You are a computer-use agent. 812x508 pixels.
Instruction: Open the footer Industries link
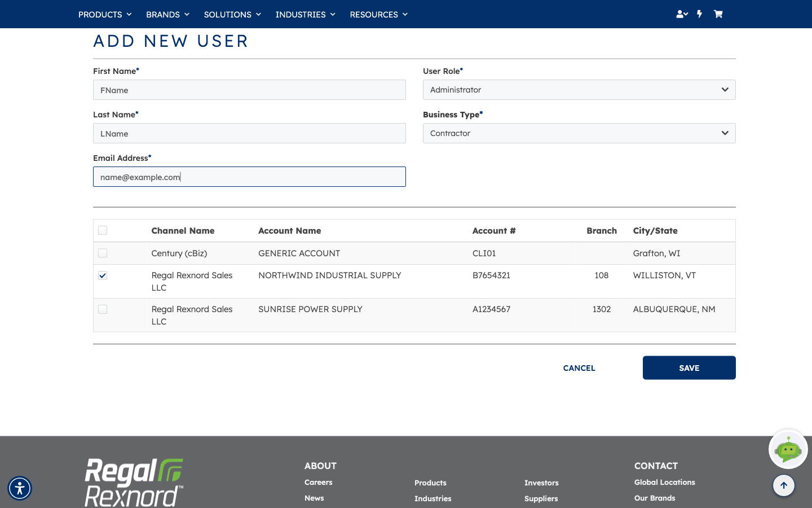[x=433, y=498]
